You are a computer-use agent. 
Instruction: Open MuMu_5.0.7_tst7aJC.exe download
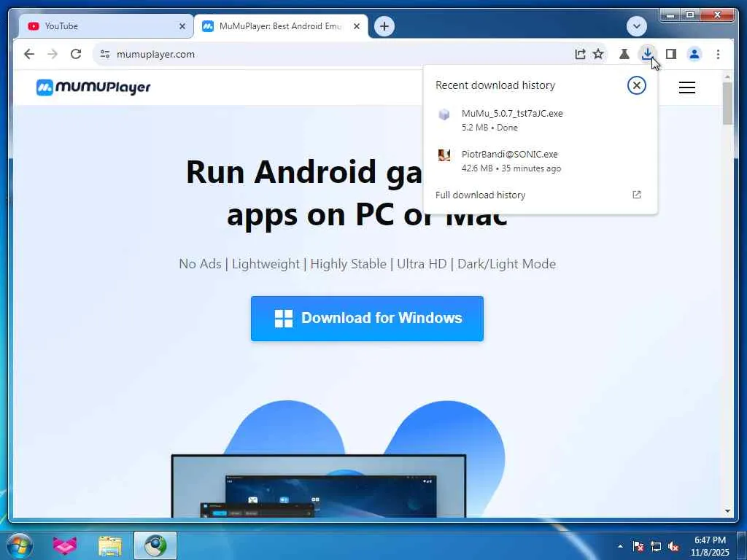(x=541, y=120)
